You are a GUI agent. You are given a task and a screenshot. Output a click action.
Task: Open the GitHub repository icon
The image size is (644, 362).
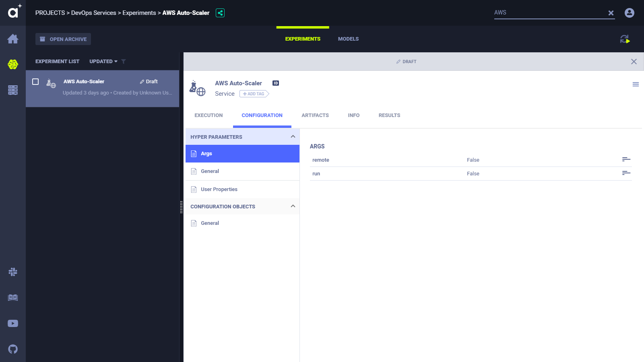click(x=13, y=349)
